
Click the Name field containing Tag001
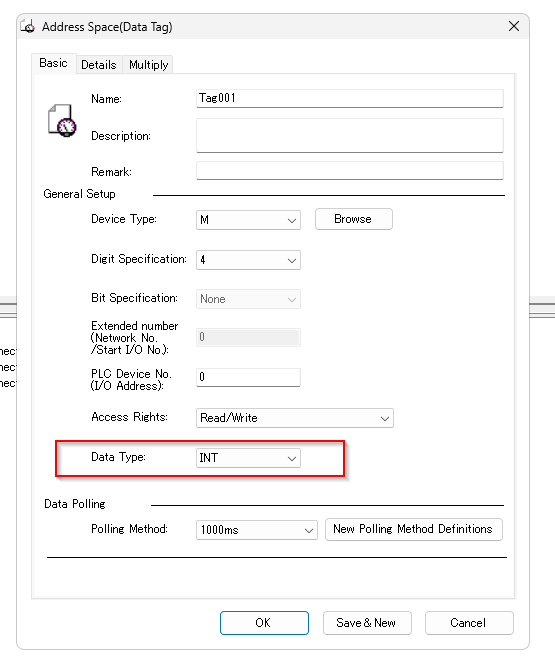pyautogui.click(x=350, y=98)
